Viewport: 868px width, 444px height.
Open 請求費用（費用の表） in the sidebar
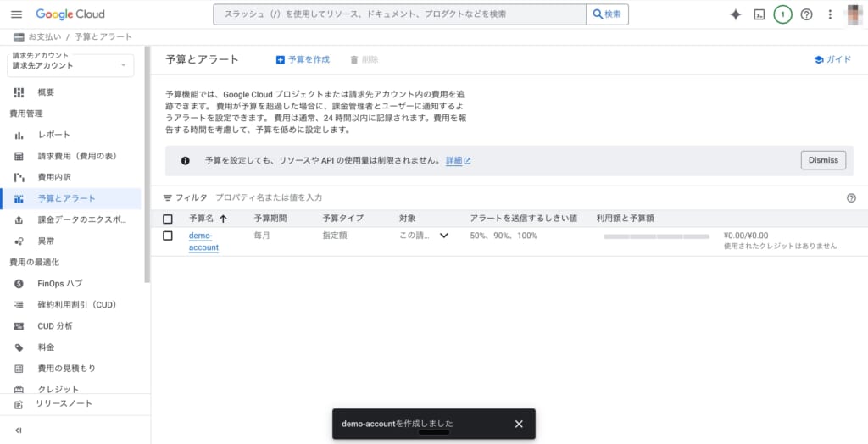pos(71,156)
